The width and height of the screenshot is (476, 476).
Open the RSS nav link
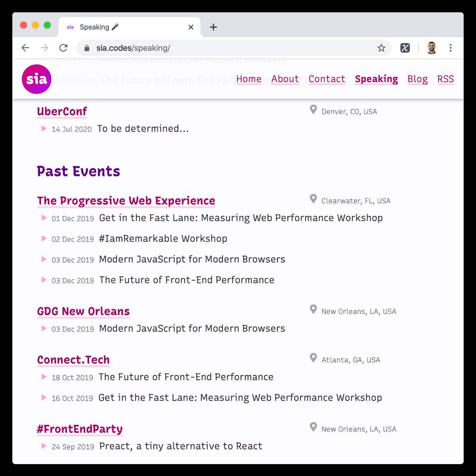click(445, 79)
